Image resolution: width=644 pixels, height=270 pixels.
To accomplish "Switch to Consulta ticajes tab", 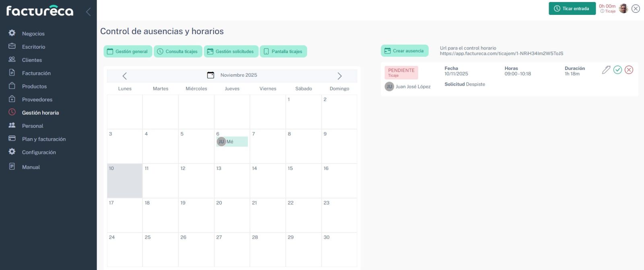I will (x=178, y=51).
